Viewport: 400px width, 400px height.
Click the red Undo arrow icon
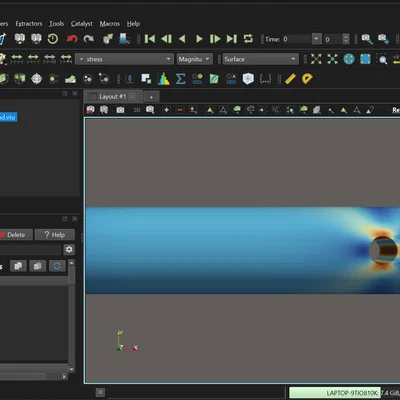[72, 39]
